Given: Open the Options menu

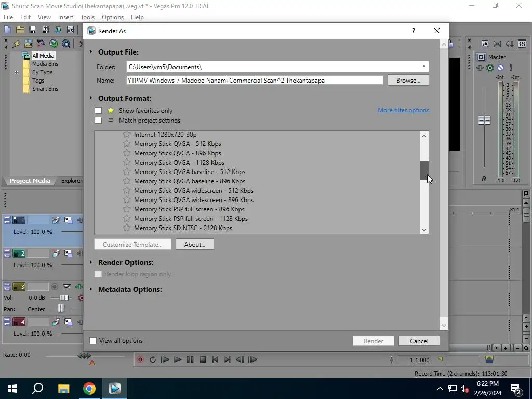Looking at the screenshot, I should [113, 17].
